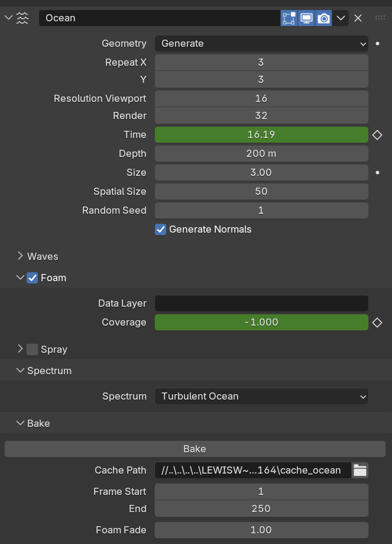Click the Resolution Viewport field
392x544 pixels.
pyautogui.click(x=261, y=98)
